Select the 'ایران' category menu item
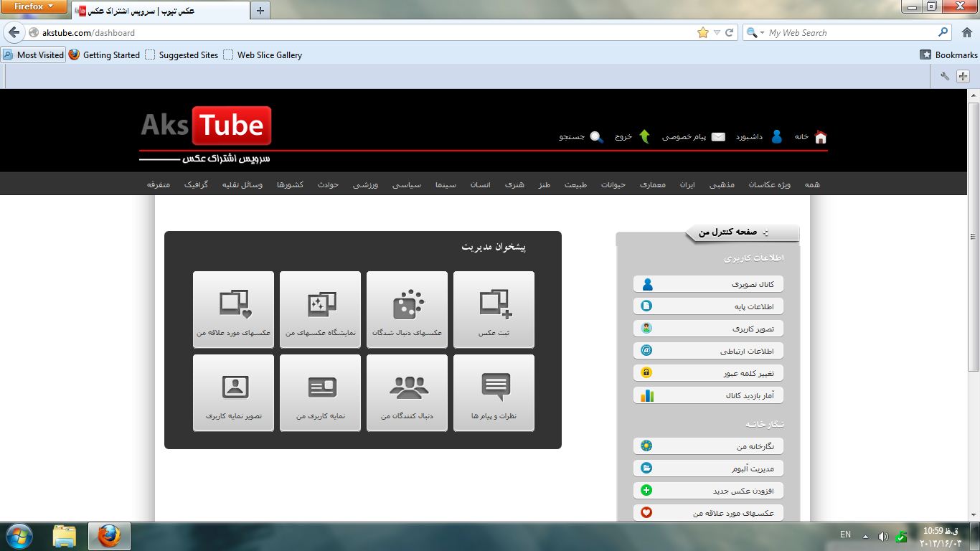 [687, 184]
